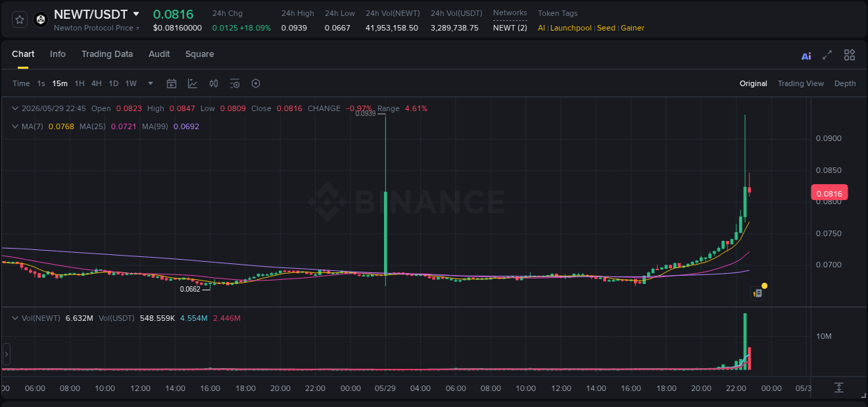Click the Seed token tag
868x407 pixels.
[606, 28]
